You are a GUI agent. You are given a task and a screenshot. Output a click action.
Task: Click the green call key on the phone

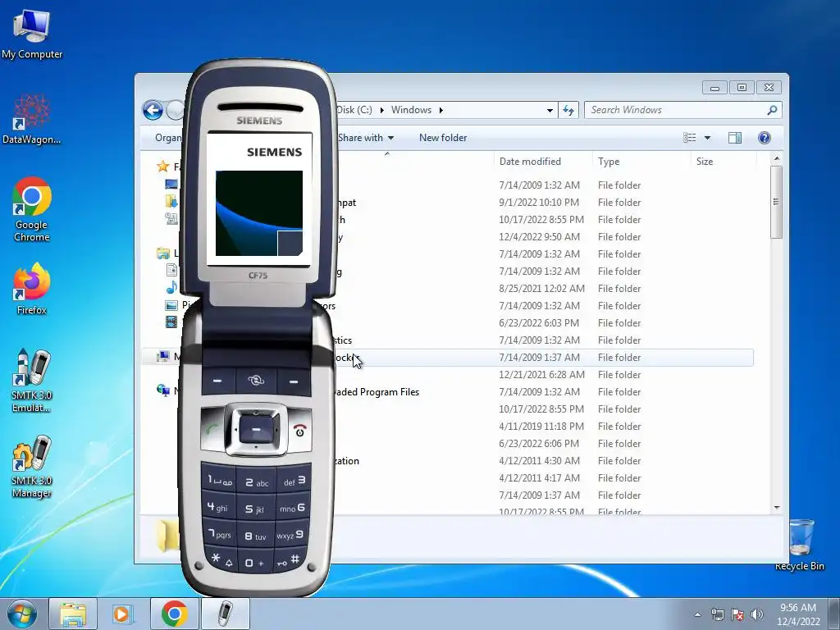click(212, 430)
